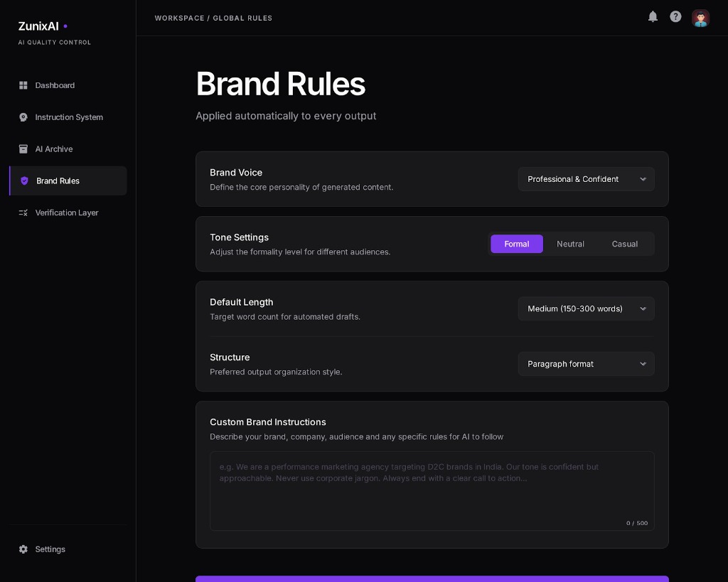Click the Brand Rules shield icon
Image resolution: width=728 pixels, height=582 pixels.
tap(24, 180)
